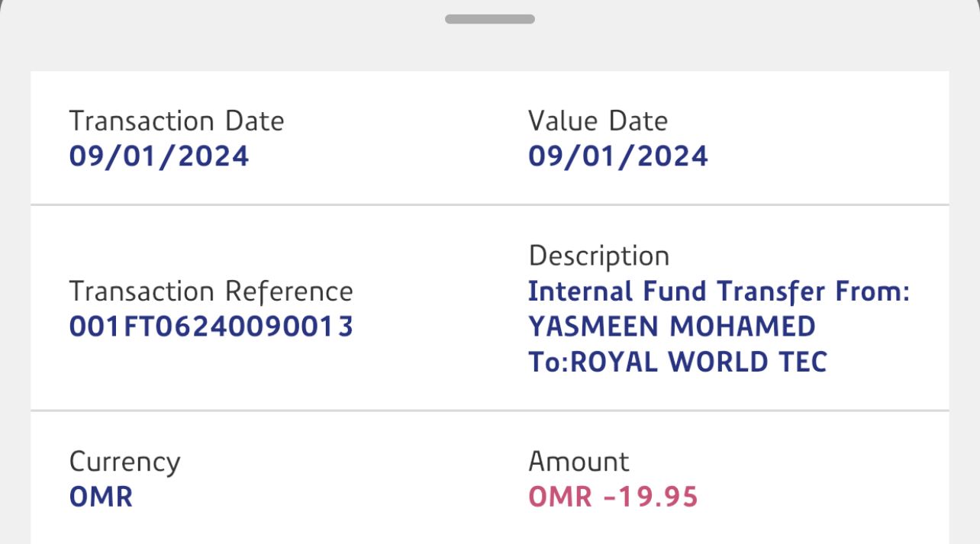Click the Amount label
This screenshot has width=980, height=544.
click(579, 462)
